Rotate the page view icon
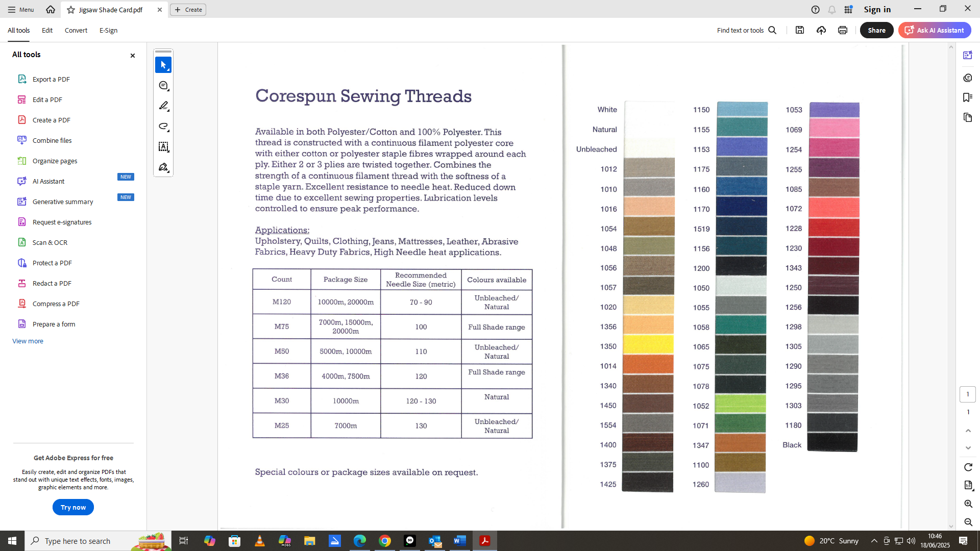This screenshot has height=551, width=980. [968, 467]
